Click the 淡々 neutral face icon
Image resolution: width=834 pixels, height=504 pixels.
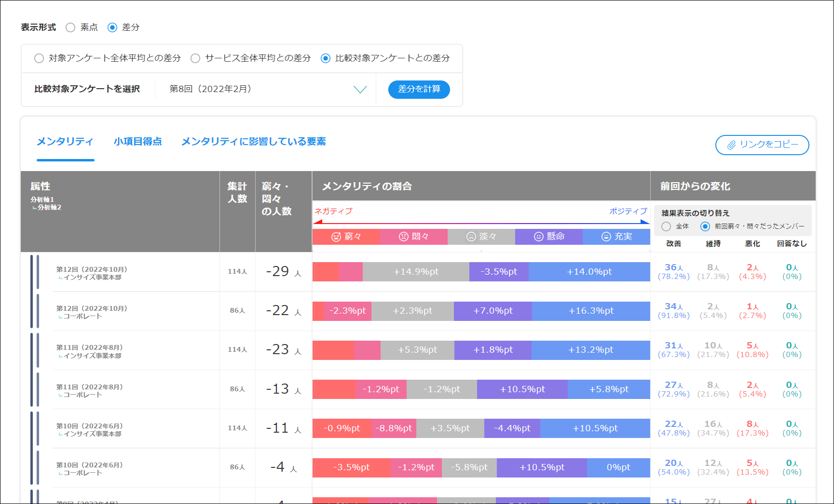471,237
